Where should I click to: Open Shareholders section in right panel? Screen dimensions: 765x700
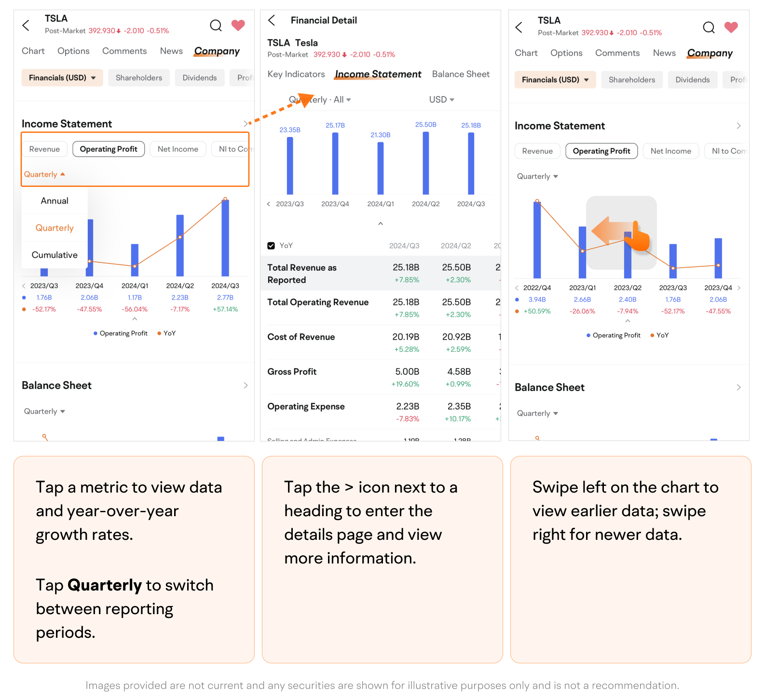631,80
